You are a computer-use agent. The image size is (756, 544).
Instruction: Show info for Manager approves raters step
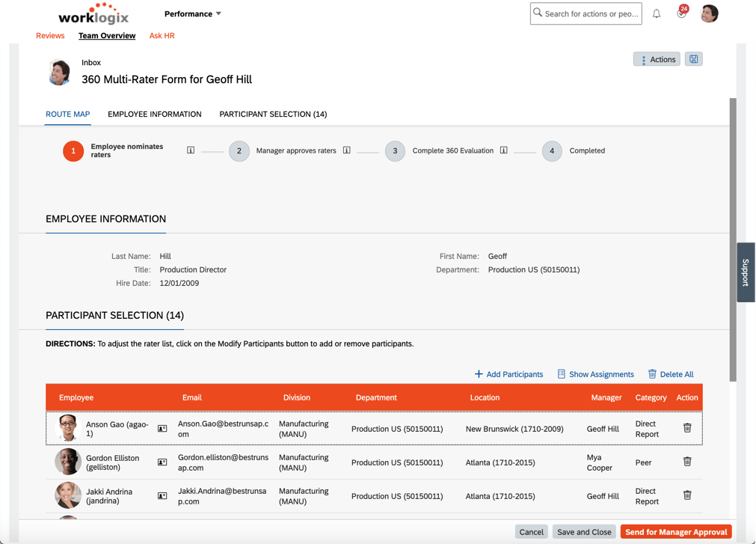pyautogui.click(x=347, y=150)
